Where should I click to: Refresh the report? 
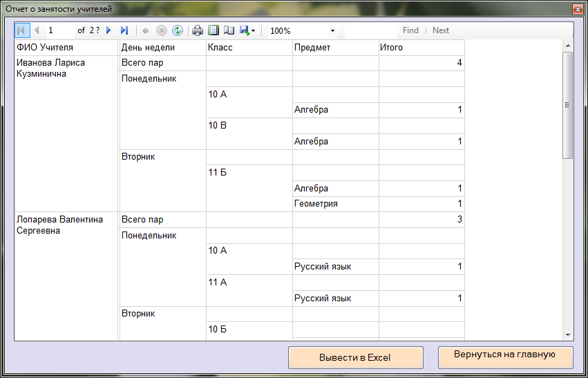coord(177,30)
